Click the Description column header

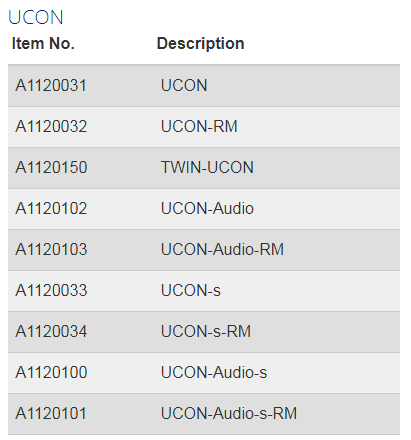pyautogui.click(x=200, y=43)
